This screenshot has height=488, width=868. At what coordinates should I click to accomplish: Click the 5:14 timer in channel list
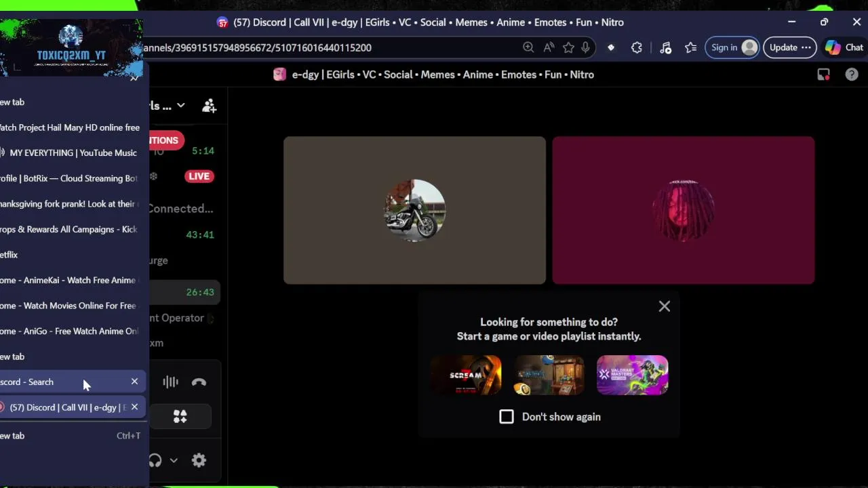click(x=203, y=150)
